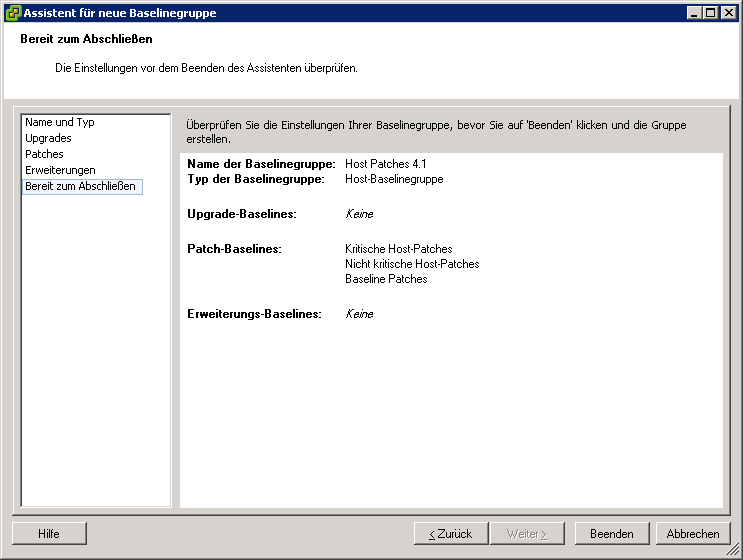Finish the wizard with Beenden
This screenshot has width=743, height=560.
coord(611,534)
